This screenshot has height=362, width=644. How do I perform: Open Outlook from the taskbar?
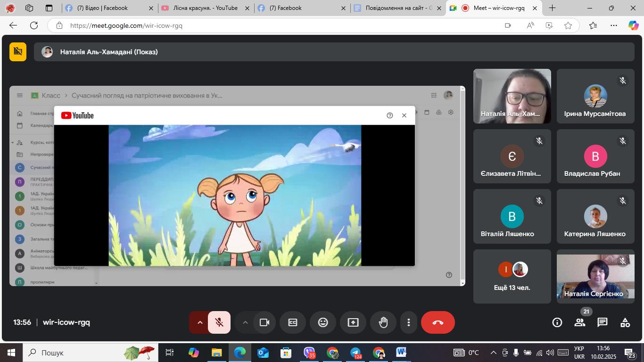click(x=263, y=353)
